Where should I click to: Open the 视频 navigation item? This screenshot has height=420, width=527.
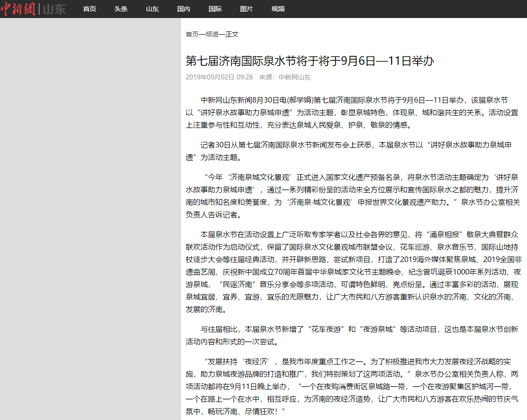point(278,9)
